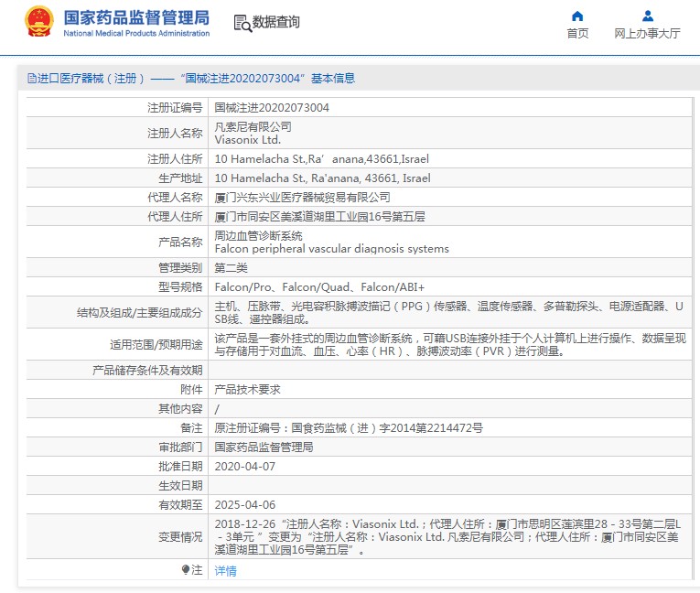The width and height of the screenshot is (700, 593).
Task: Select the 产品技术要求 attachment cell
Action: click(x=247, y=389)
